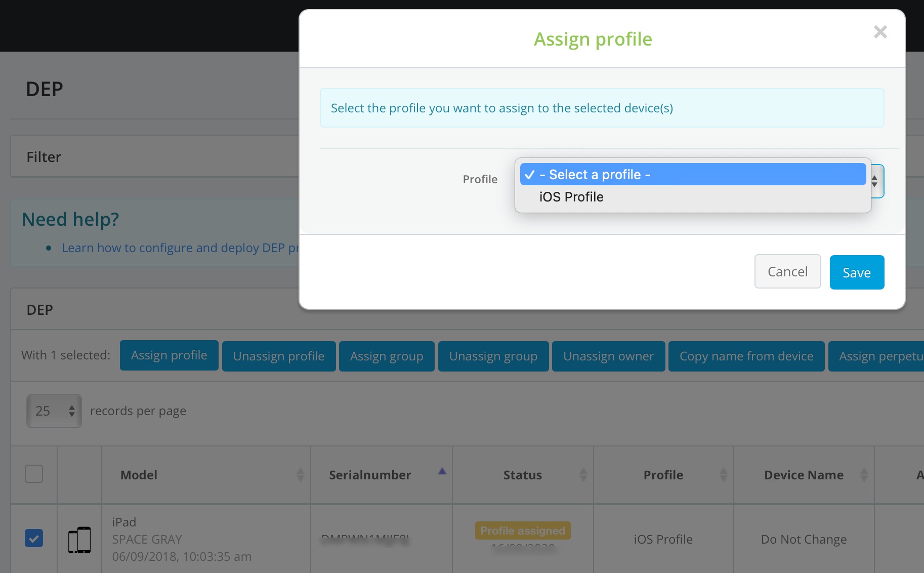
Task: Uncheck the selected iPad device row
Action: click(x=33, y=538)
